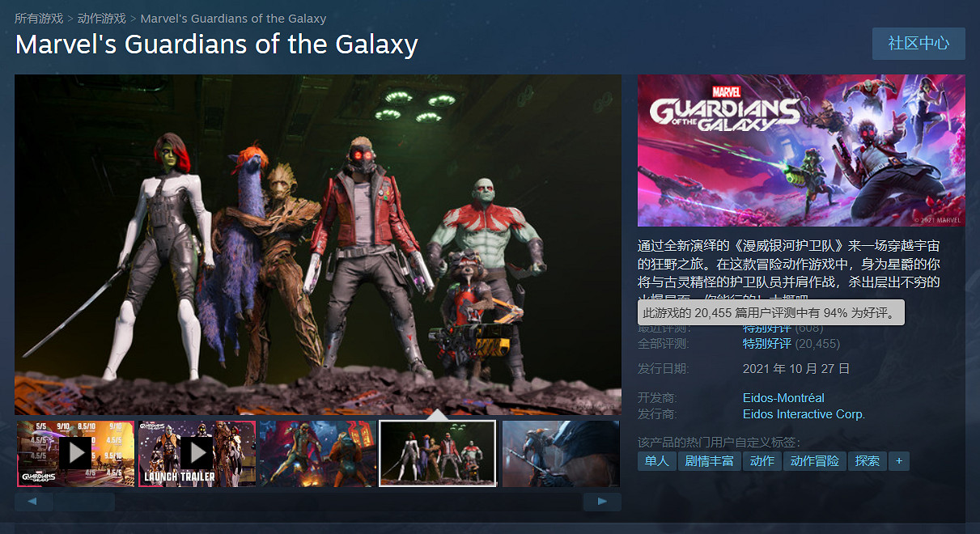Select the colorful characters artwork thumbnail

coord(318,453)
